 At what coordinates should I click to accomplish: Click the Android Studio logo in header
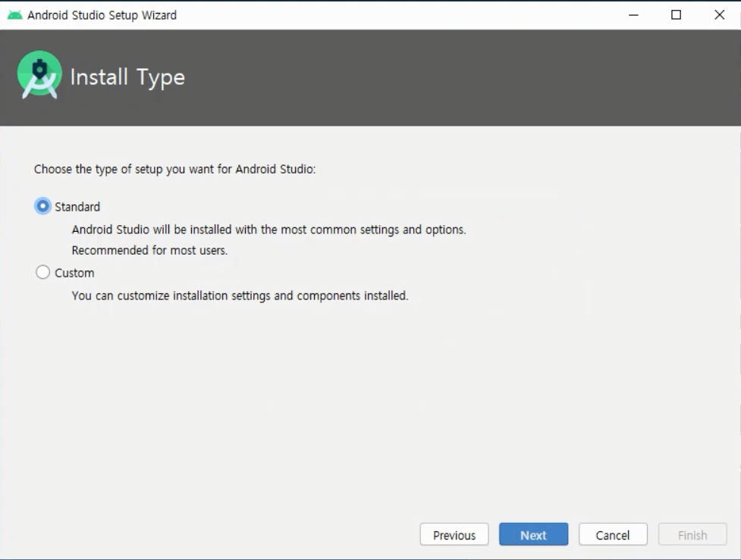tap(39, 74)
